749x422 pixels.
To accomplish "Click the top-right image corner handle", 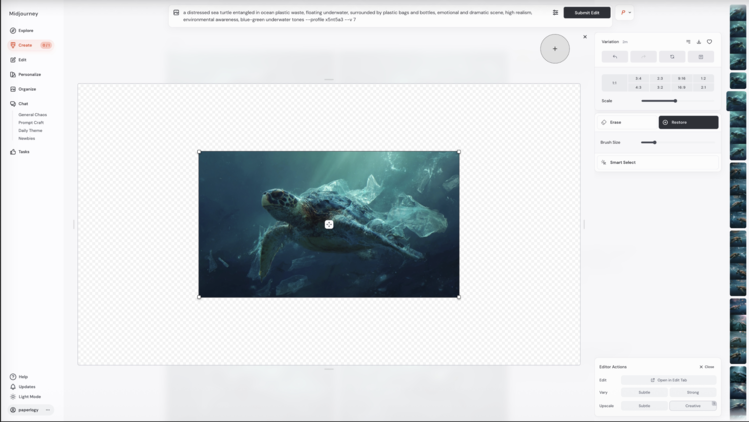I will (459, 152).
